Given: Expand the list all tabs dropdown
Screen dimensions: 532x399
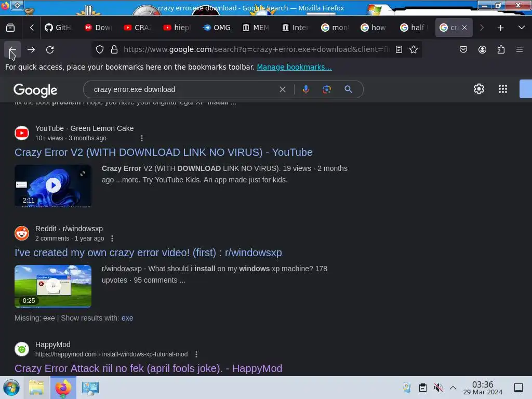Looking at the screenshot, I should [522, 28].
